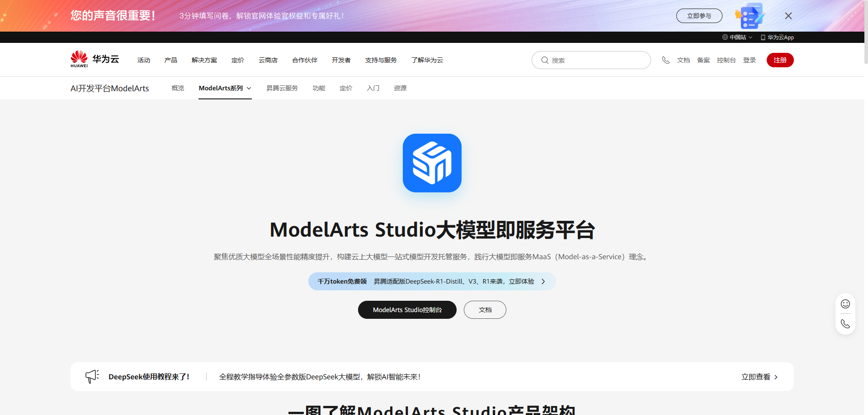
Task: Click the red 注册 button
Action: (x=780, y=60)
